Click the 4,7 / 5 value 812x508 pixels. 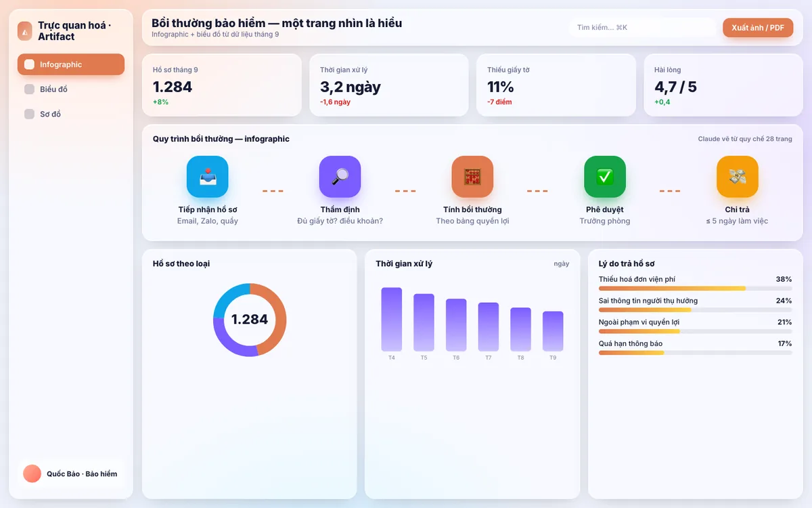675,87
